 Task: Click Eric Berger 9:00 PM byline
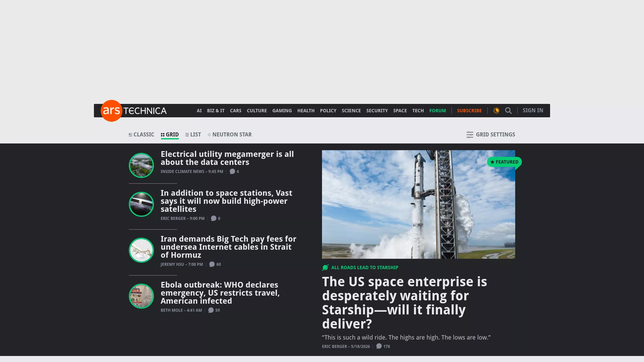coord(182,219)
